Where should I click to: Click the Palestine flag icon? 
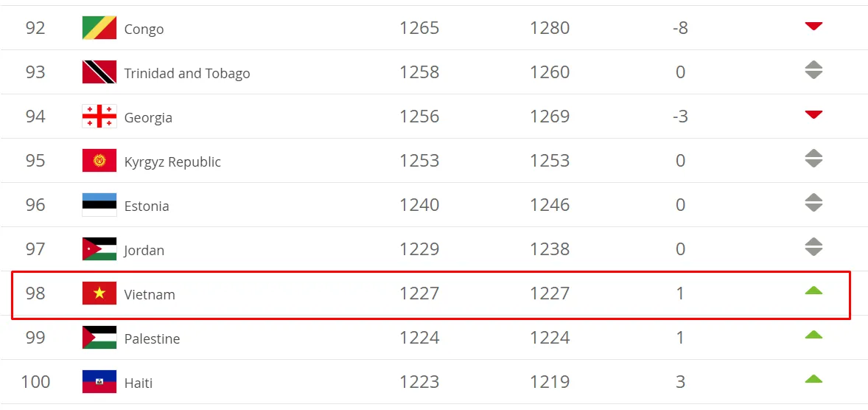point(99,338)
